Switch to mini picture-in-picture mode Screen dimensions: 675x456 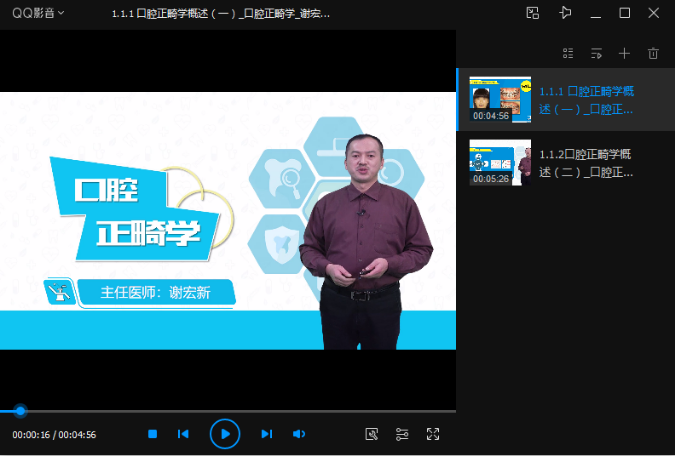click(533, 13)
